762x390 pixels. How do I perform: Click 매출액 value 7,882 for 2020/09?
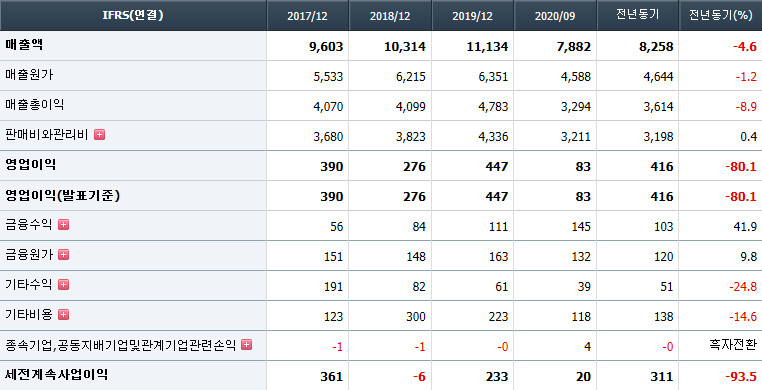click(573, 47)
